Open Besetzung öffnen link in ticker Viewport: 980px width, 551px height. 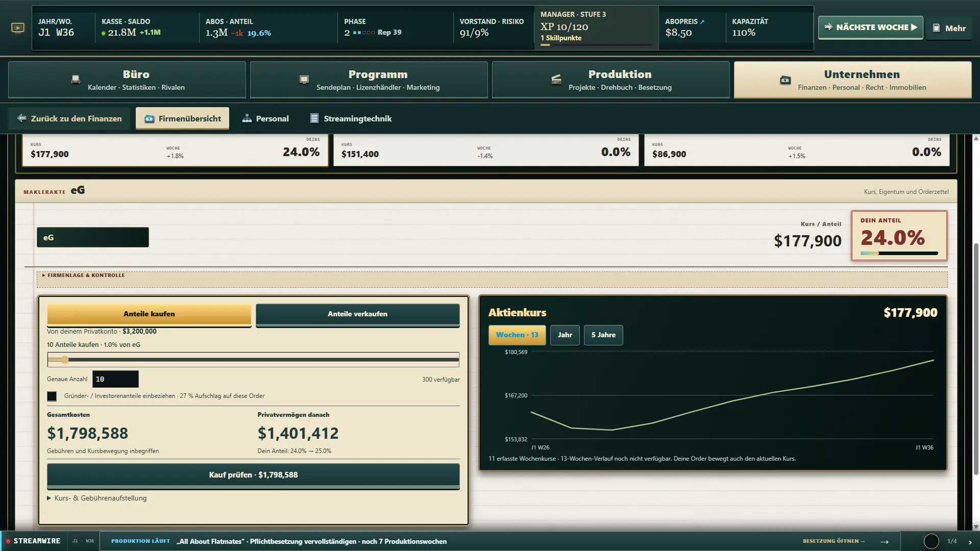pyautogui.click(x=834, y=541)
